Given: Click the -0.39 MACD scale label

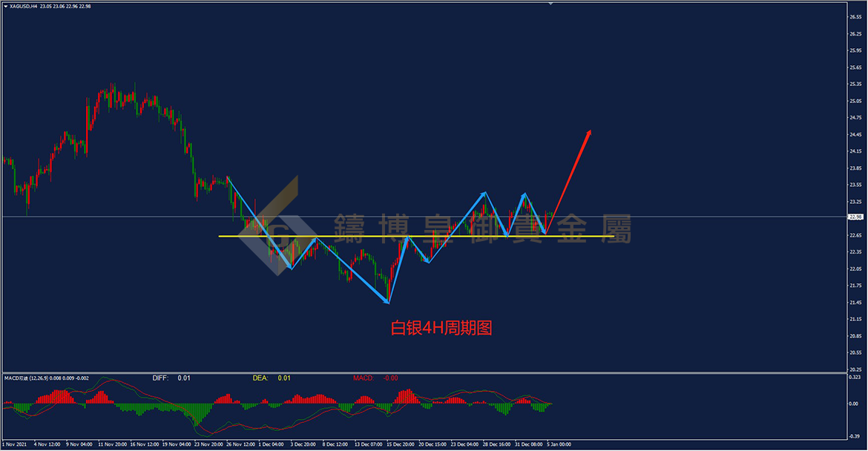Looking at the screenshot, I should point(855,437).
